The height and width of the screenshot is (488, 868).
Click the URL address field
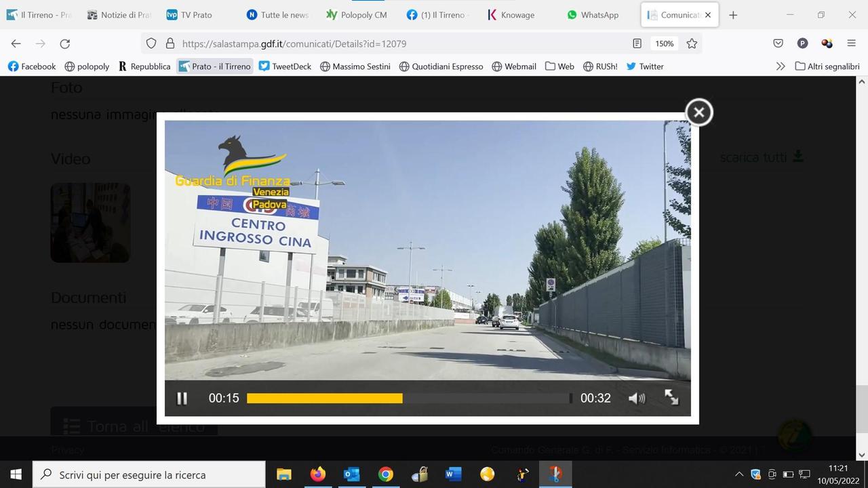(400, 43)
